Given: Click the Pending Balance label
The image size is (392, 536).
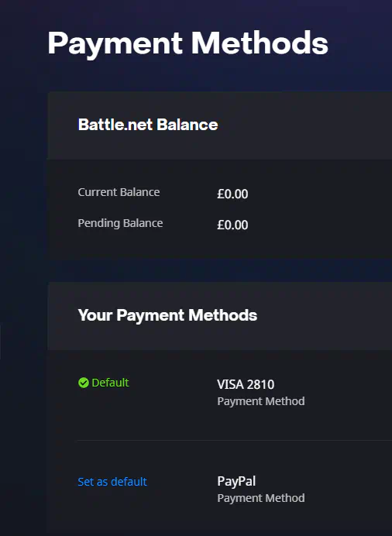Looking at the screenshot, I should pos(120,223).
